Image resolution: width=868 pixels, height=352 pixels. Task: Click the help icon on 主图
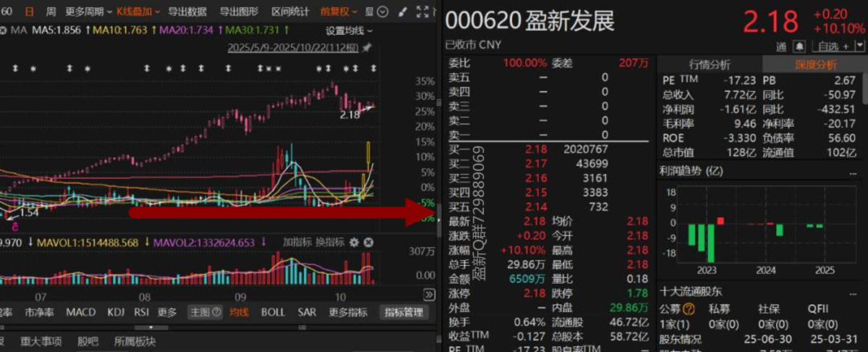[x=216, y=312]
